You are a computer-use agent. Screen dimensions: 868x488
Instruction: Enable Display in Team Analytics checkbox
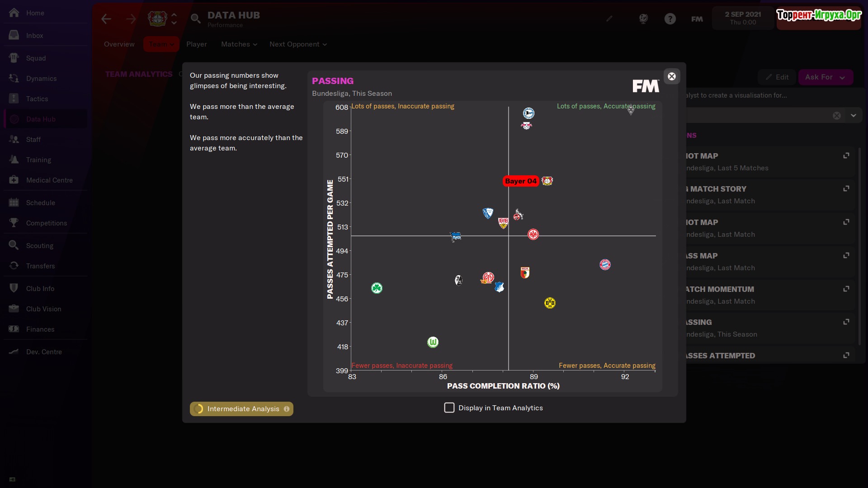click(x=449, y=408)
